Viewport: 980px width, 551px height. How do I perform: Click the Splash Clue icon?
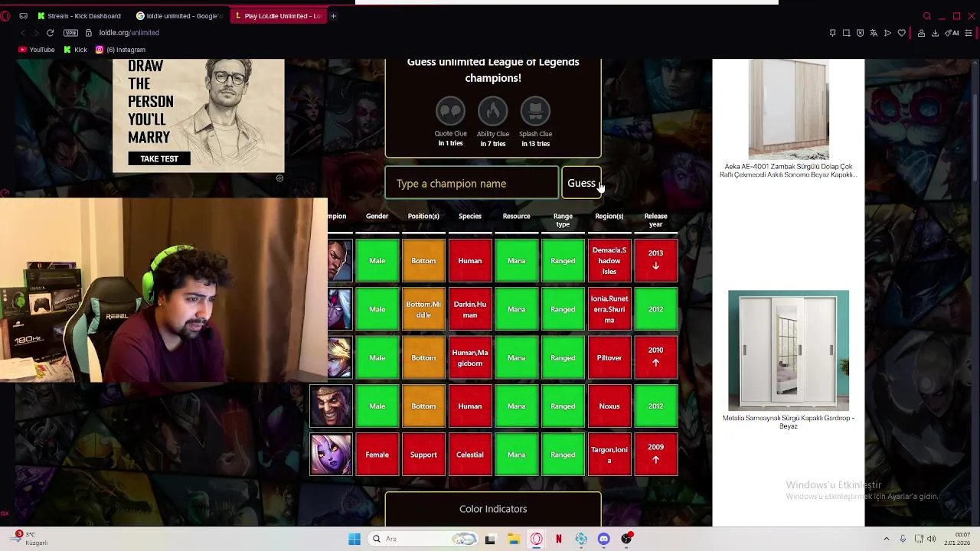[x=535, y=111]
